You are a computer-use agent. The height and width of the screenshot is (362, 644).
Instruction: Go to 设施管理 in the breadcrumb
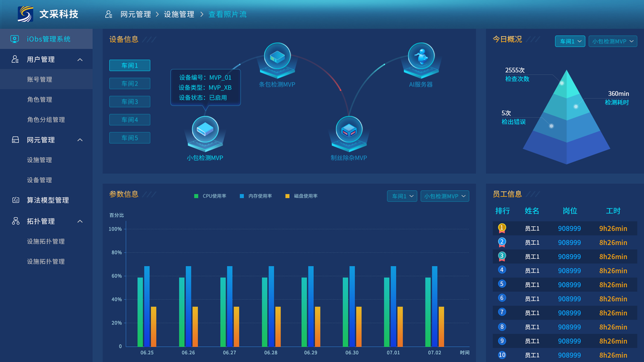179,14
